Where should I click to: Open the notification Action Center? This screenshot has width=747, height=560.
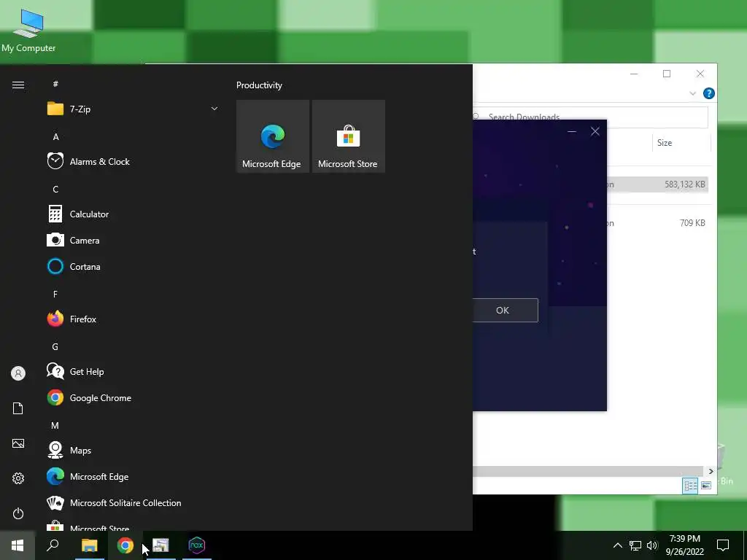coord(723,545)
